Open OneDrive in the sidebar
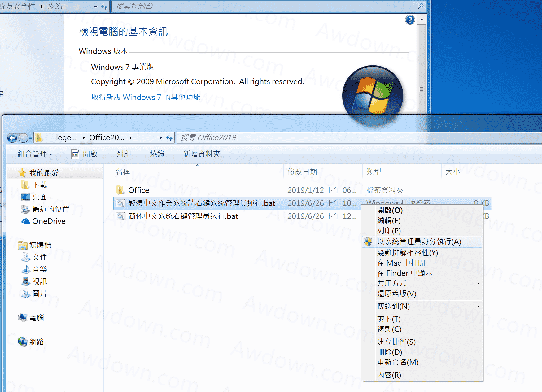The height and width of the screenshot is (392, 542). click(49, 221)
